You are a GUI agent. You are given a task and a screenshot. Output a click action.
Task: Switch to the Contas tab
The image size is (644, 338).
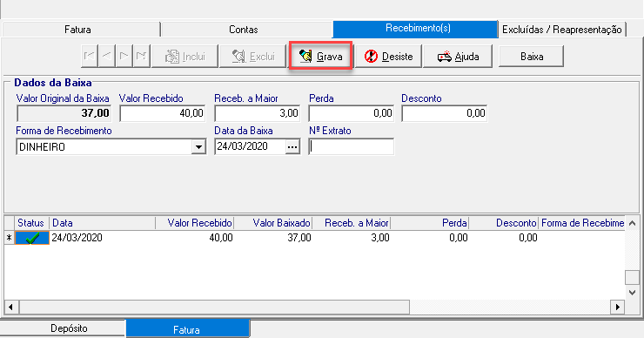(246, 30)
